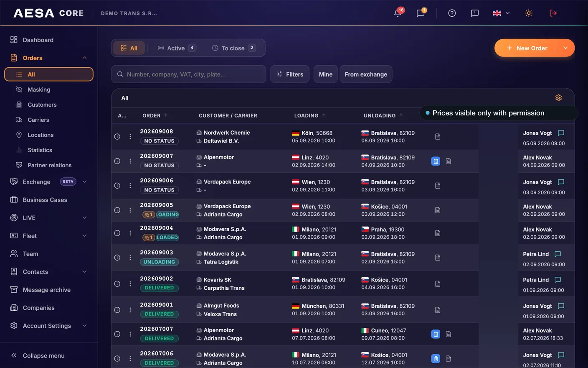Expand the Exchange menu section

tap(84, 181)
